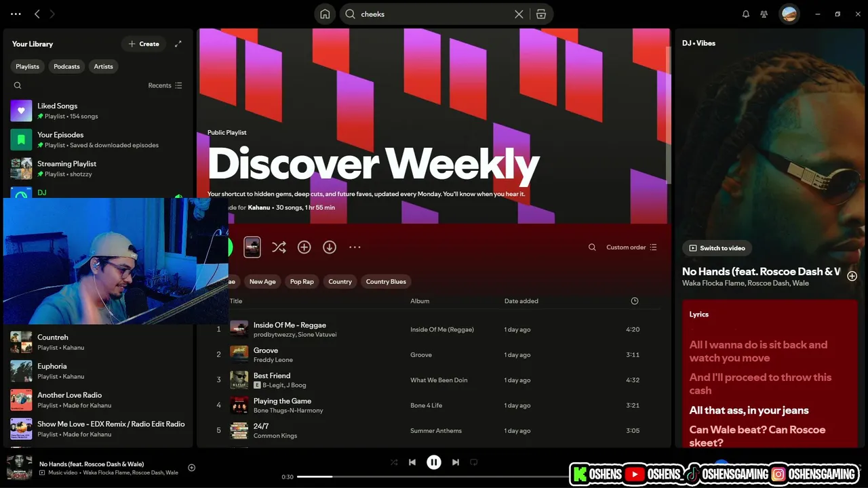The image size is (868, 488).
Task: Open artist Freddy Leone
Action: (x=273, y=360)
